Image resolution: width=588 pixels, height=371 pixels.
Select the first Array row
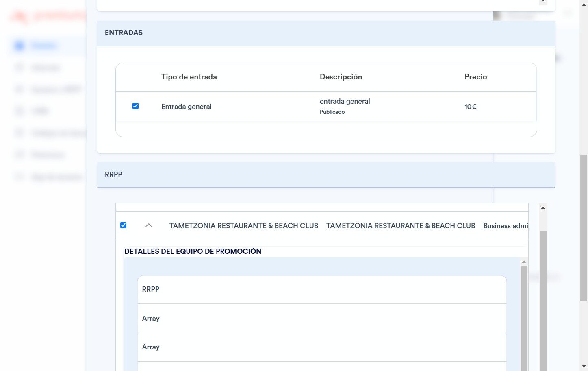coord(322,319)
